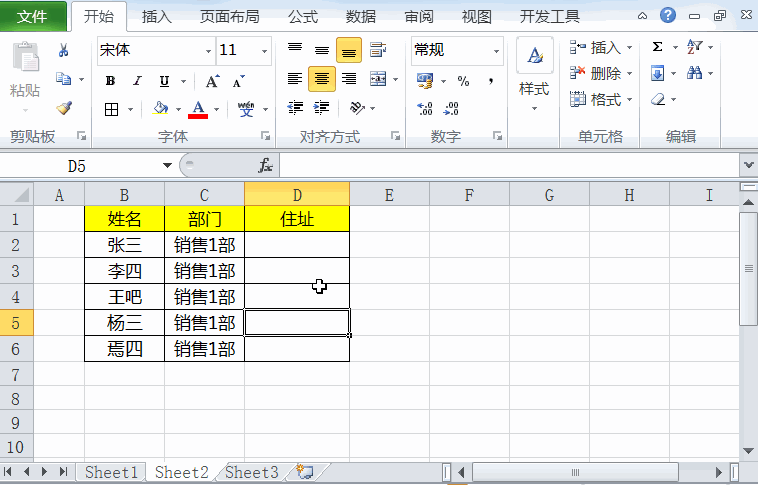Open font size dropdown
This screenshot has width=758, height=485.
[264, 51]
